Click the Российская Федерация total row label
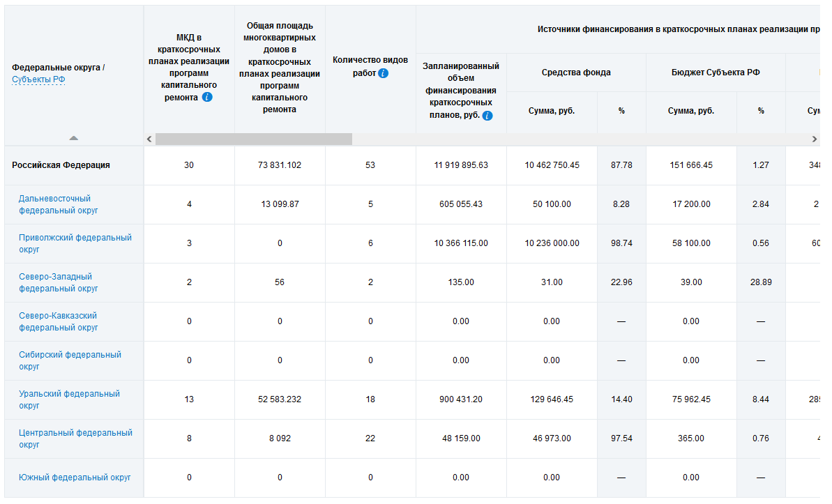832x504 pixels. tap(61, 165)
